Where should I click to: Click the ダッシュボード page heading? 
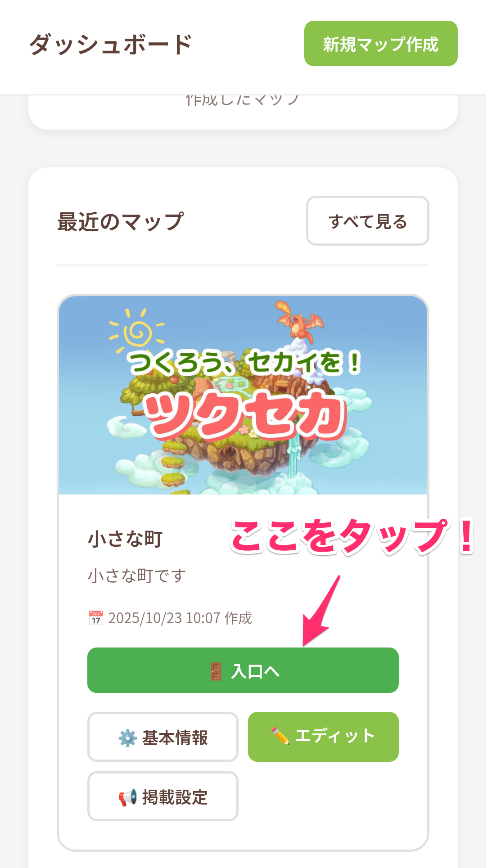111,44
